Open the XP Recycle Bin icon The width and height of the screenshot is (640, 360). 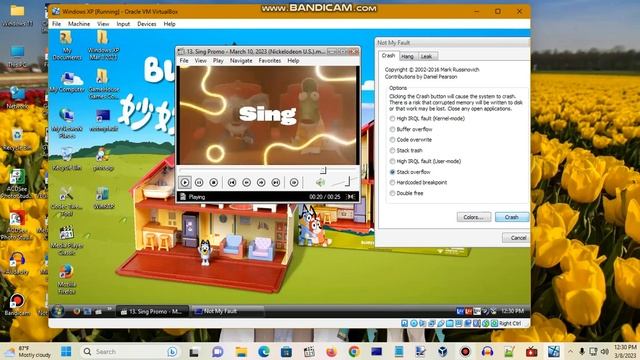(x=67, y=159)
